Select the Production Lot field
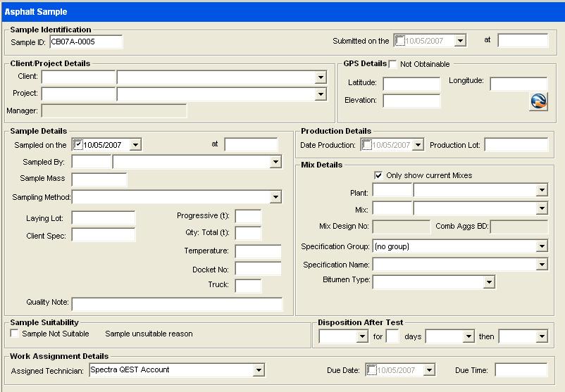This screenshot has width=565, height=392. point(516,145)
